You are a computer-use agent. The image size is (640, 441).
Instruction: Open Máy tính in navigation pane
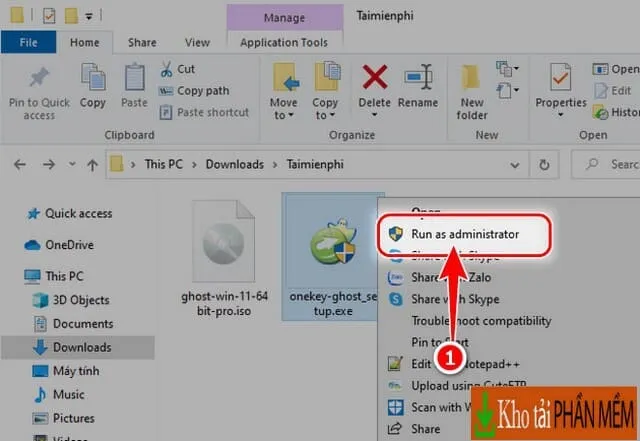pos(66,371)
